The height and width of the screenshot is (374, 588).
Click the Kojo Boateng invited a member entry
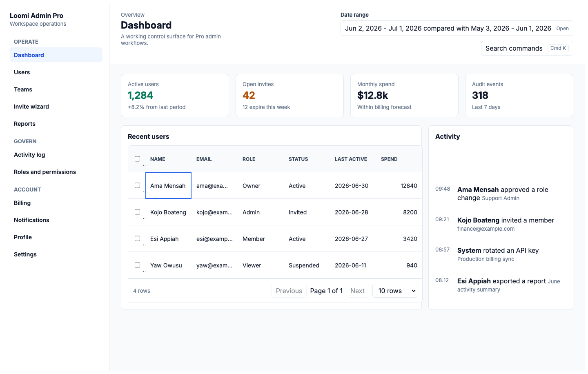[x=501, y=224]
